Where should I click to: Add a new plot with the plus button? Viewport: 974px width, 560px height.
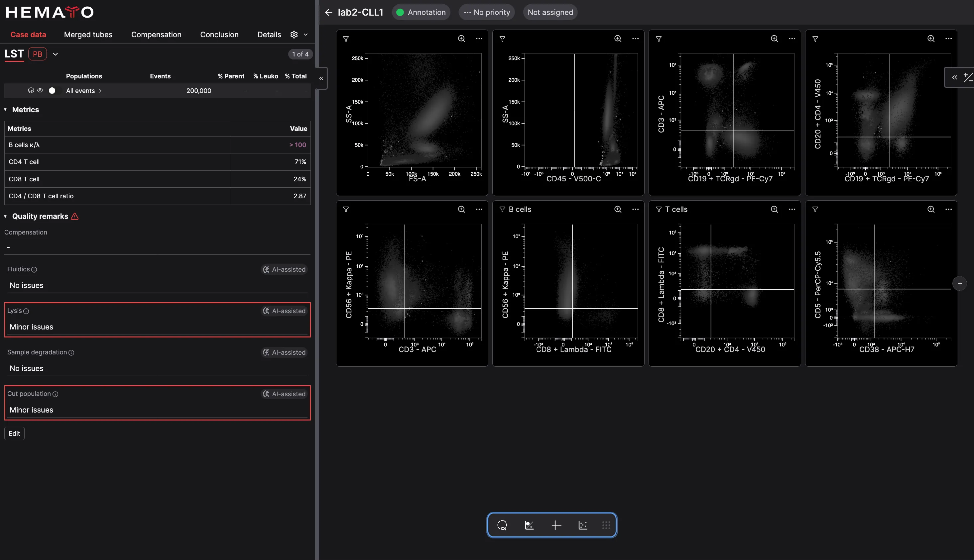click(x=960, y=284)
